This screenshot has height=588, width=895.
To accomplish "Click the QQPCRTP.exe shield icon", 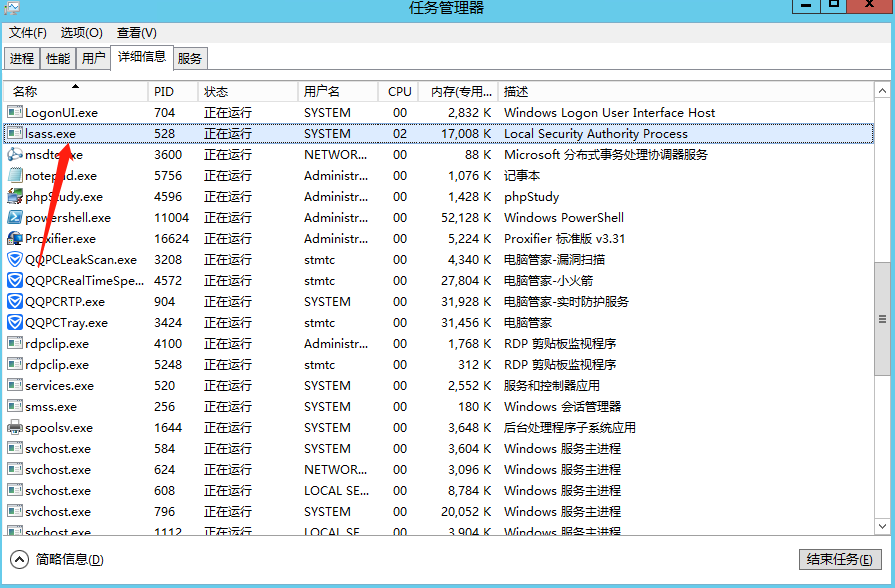I will point(15,301).
